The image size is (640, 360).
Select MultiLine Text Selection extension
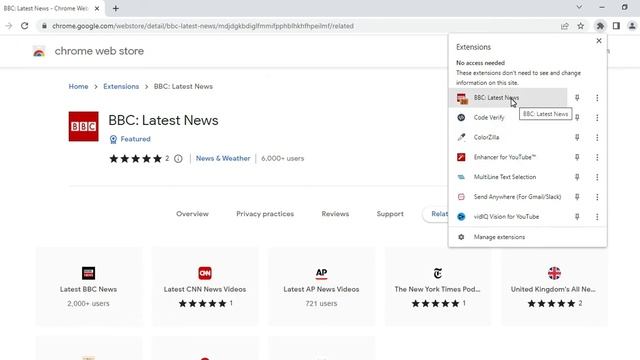coord(508,177)
